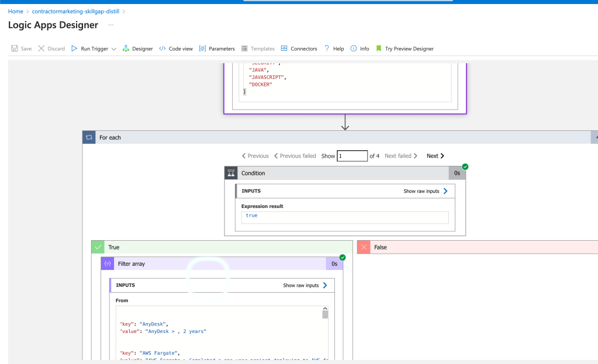
Task: Open the Connectors panel icon
Action: click(x=284, y=48)
